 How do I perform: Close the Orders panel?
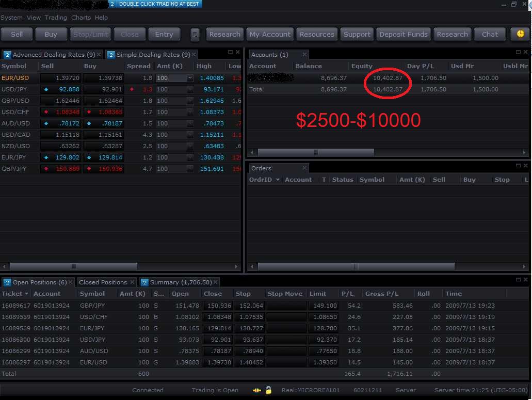(525, 166)
